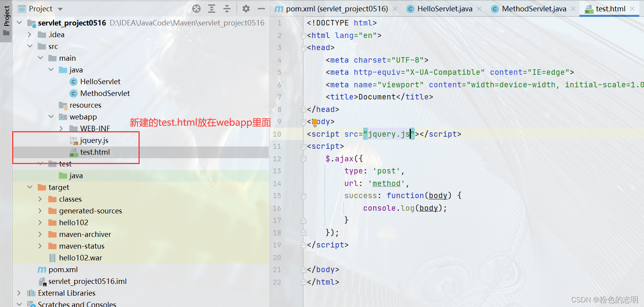
Task: Select test.html file name in tree
Action: tap(95, 152)
